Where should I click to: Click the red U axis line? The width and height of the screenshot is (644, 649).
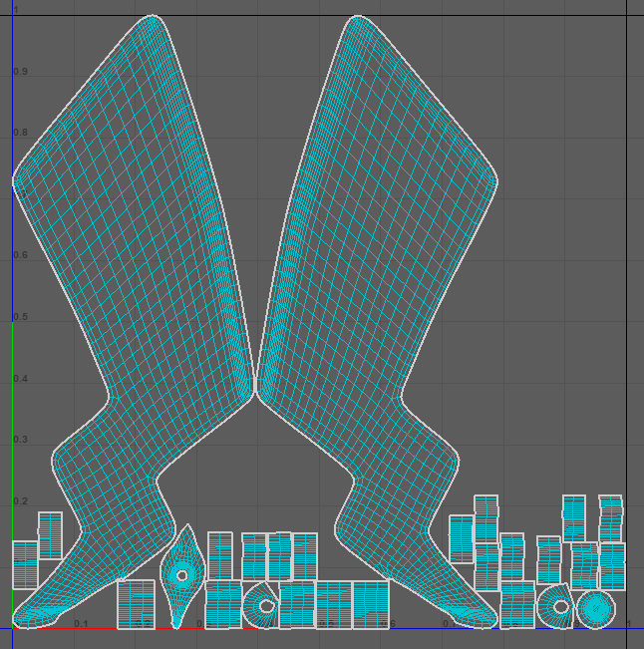pyautogui.click(x=100, y=628)
